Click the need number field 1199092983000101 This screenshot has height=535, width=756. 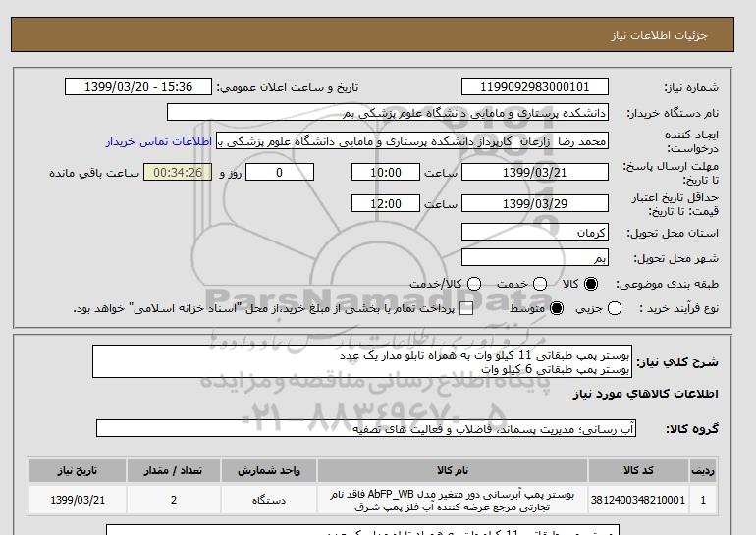pyautogui.click(x=535, y=87)
